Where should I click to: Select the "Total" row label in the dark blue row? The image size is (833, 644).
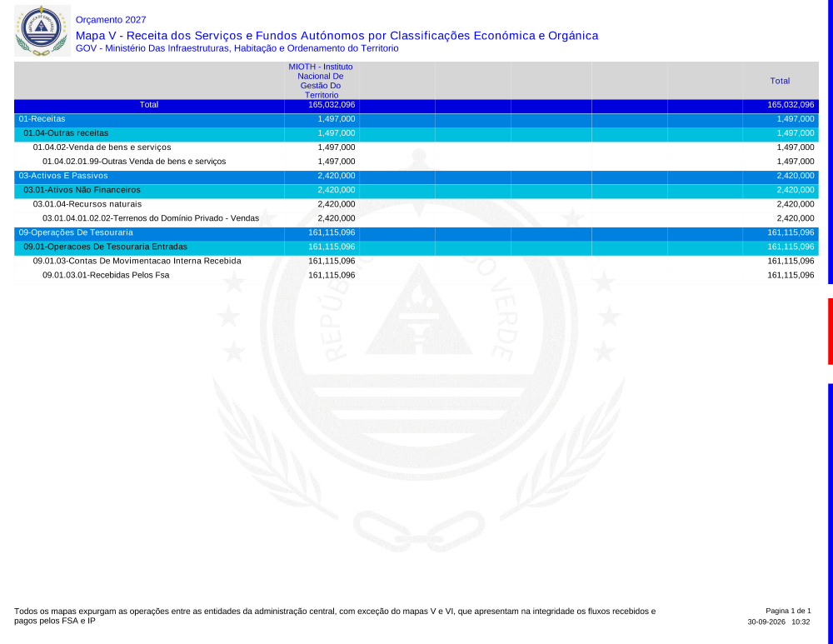149,105
